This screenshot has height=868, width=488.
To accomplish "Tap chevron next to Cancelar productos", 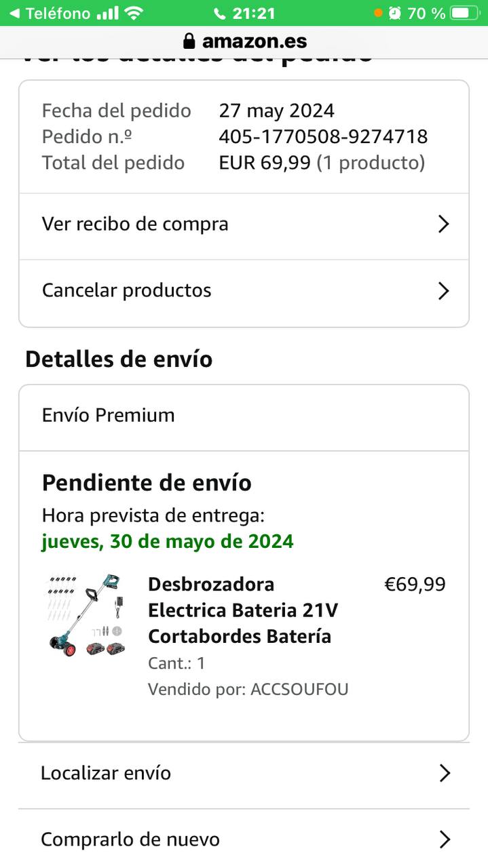I will 443,291.
